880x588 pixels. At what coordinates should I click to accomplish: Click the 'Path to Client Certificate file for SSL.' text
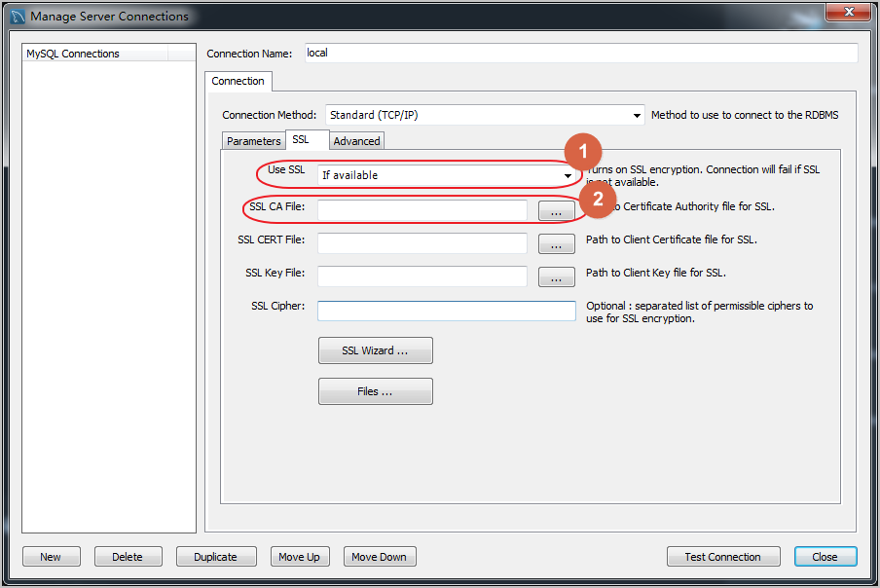[x=672, y=239]
